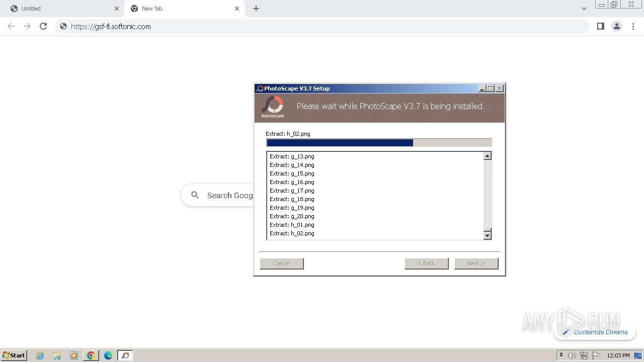Open Chrome from taskbar
Screen dimensions: 644x362
[x=91, y=355]
